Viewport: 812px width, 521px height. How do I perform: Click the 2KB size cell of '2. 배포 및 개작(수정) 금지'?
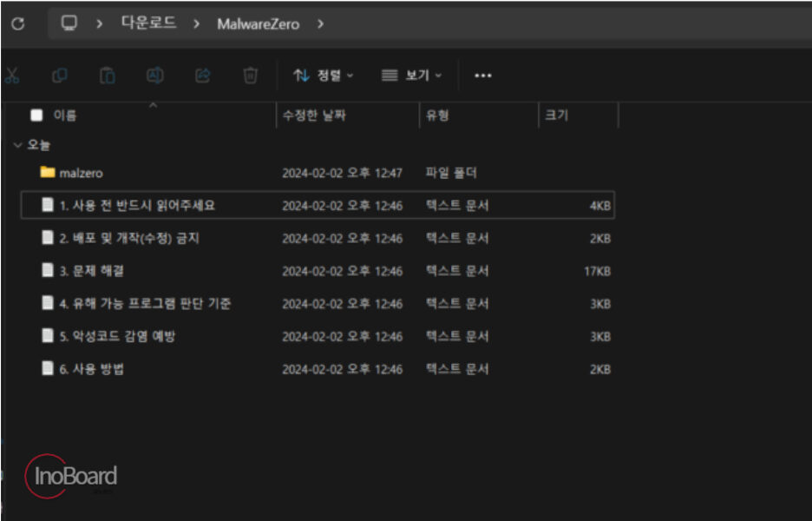pos(600,238)
